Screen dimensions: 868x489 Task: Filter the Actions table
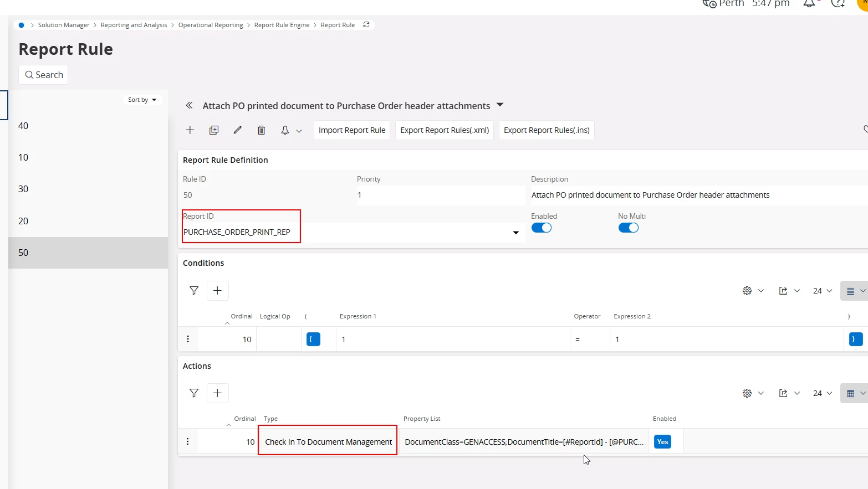(x=194, y=393)
